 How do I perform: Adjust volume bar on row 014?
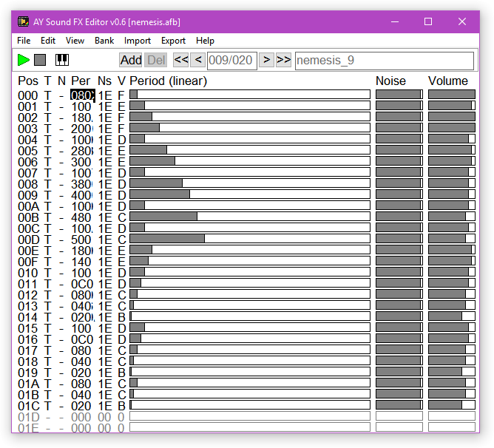coord(451,316)
